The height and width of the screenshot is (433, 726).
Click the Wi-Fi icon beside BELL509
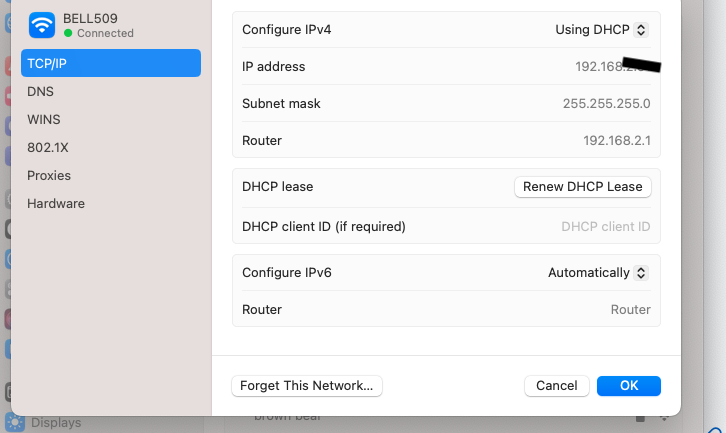point(42,24)
